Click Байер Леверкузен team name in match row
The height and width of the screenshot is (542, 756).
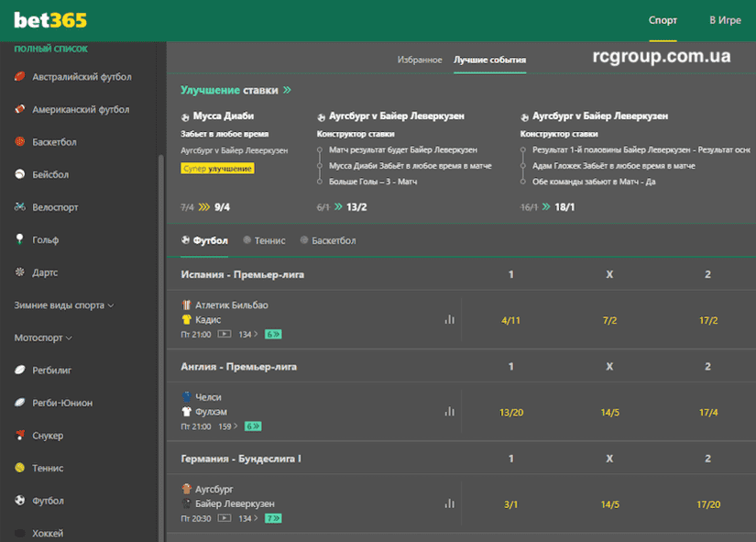[x=235, y=503]
